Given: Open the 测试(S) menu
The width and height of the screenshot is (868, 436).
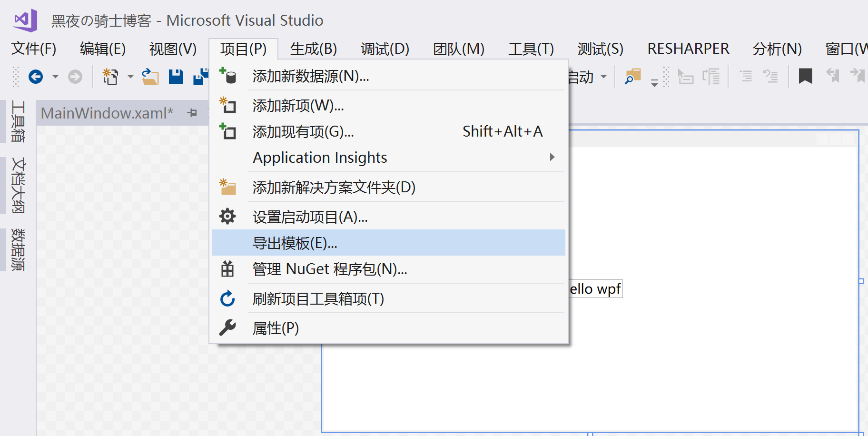Looking at the screenshot, I should click(x=600, y=49).
